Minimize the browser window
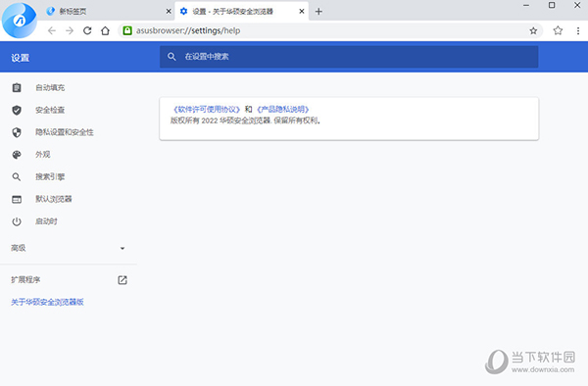 pos(526,5)
